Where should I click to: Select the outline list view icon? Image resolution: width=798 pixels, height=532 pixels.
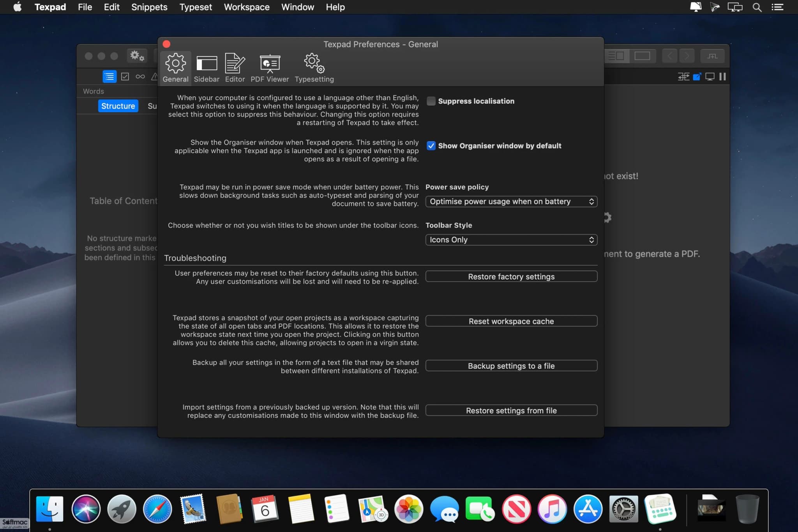click(109, 76)
